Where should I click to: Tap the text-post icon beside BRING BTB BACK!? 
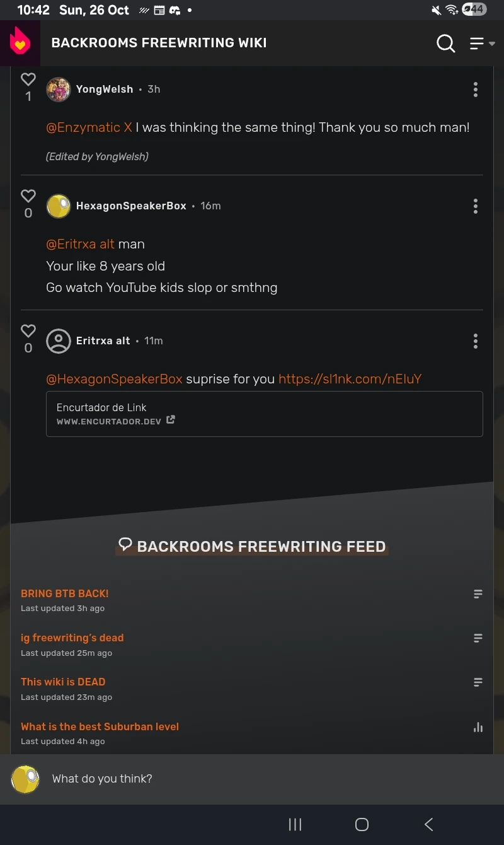[478, 593]
